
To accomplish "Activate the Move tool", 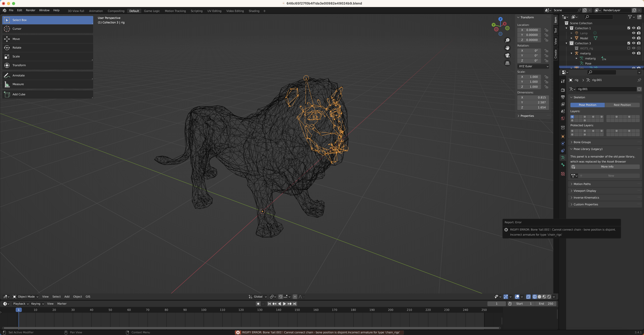I will click(48, 39).
